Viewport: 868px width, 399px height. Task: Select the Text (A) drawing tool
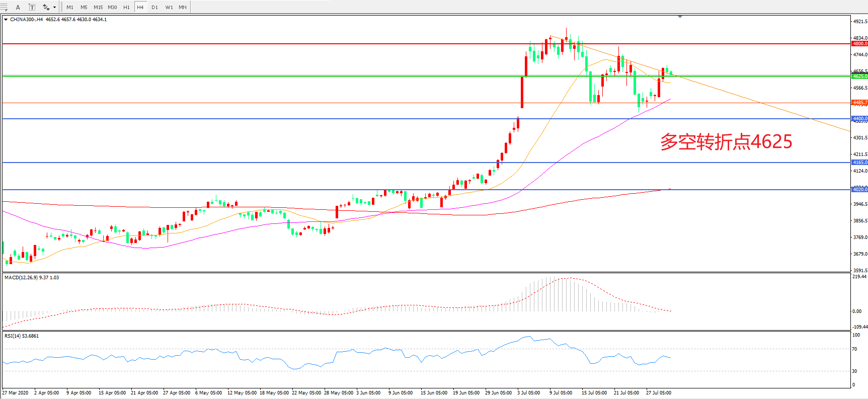pos(18,7)
